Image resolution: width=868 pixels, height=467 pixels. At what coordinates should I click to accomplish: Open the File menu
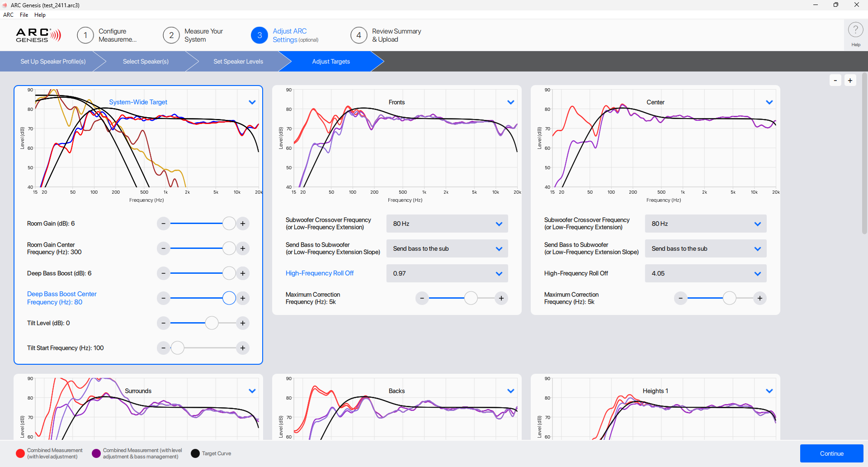tap(24, 15)
